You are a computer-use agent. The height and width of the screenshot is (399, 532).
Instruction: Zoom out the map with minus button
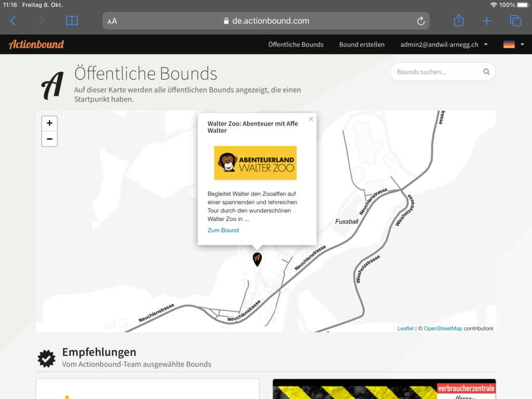pyautogui.click(x=49, y=139)
